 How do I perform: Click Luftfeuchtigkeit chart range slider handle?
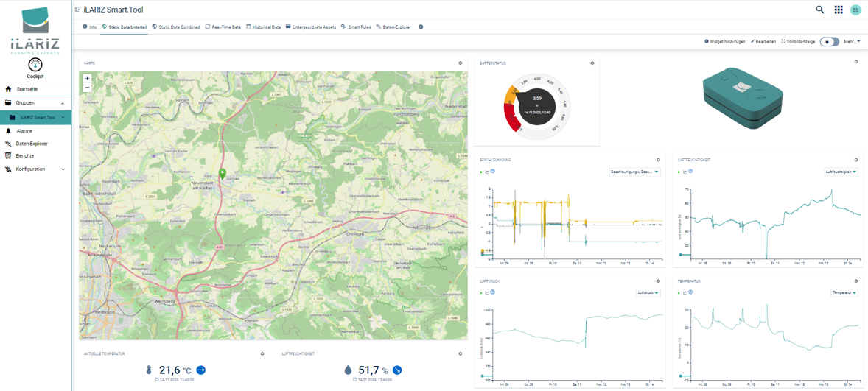[679, 255]
